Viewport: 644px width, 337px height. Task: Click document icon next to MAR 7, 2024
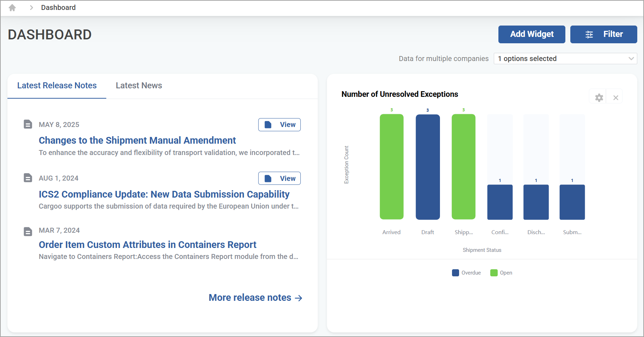[28, 232]
